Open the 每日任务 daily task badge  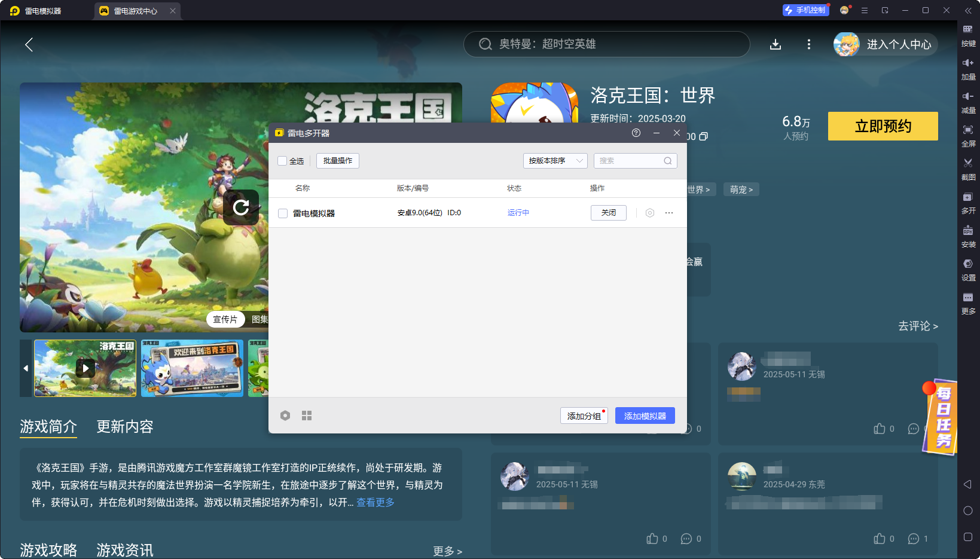pyautogui.click(x=940, y=417)
